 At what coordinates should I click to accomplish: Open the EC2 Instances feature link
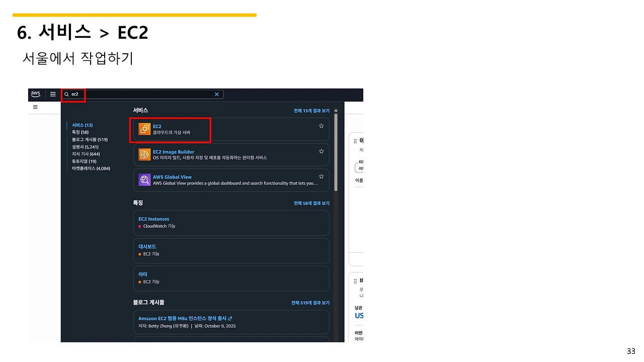pyautogui.click(x=154, y=219)
